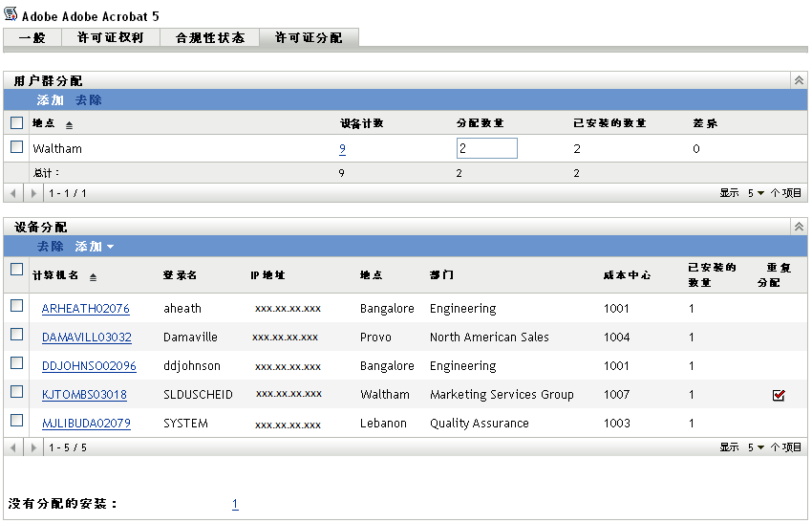Screen dimensions: 812x523
Task: Click login name ddjohnson
Action: click(192, 366)
